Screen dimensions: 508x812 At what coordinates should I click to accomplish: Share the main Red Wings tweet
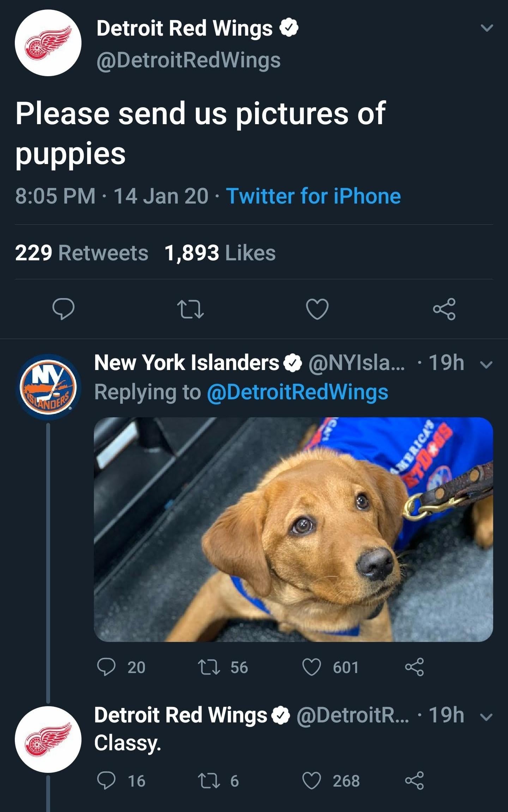444,309
